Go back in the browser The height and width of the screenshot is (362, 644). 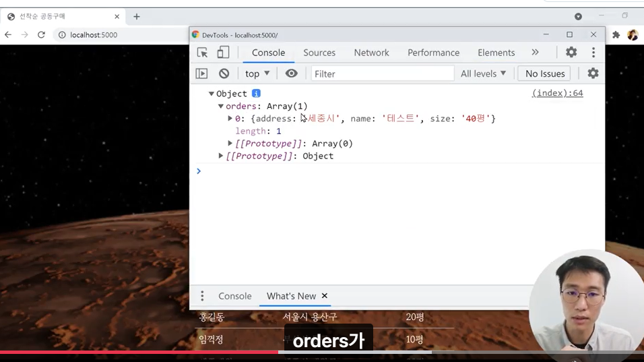[x=8, y=35]
